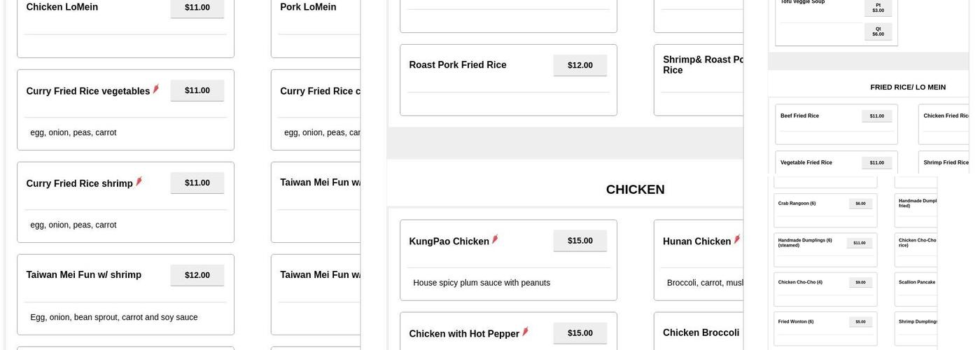Add Chicken LoMein via its $11.00 price
980x350 pixels.
click(197, 8)
